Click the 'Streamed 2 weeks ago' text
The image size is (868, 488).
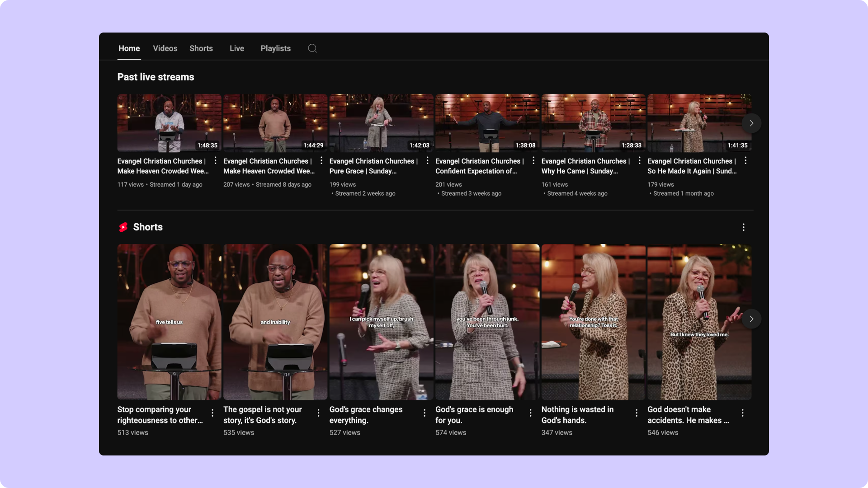coord(365,193)
